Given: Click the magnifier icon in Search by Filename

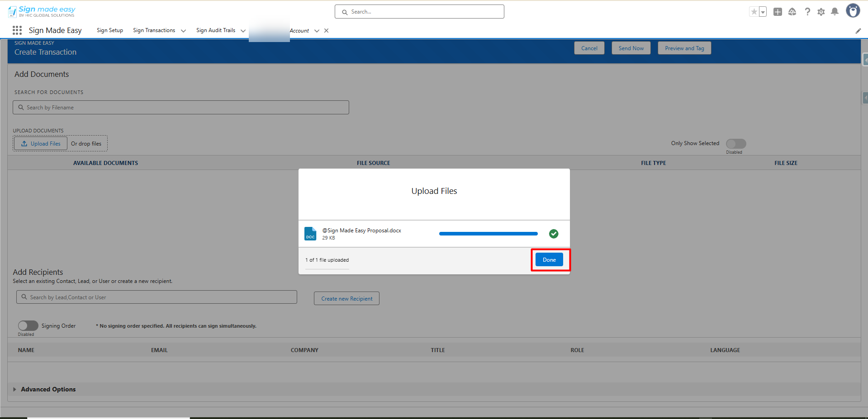Looking at the screenshot, I should pos(21,108).
